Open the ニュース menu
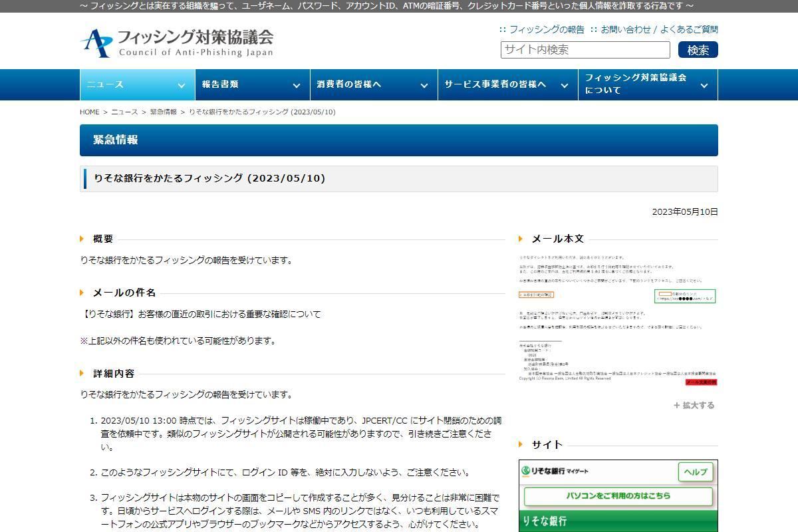 pos(137,84)
